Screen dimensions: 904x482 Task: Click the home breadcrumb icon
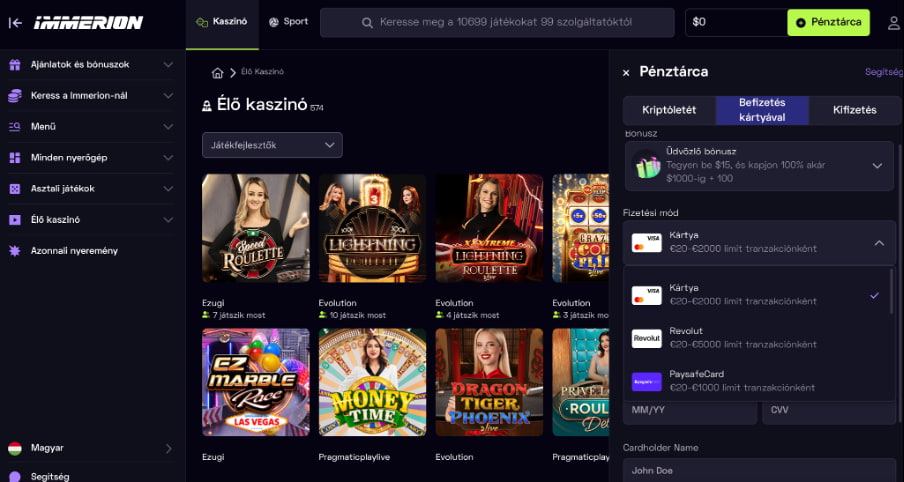tap(217, 72)
